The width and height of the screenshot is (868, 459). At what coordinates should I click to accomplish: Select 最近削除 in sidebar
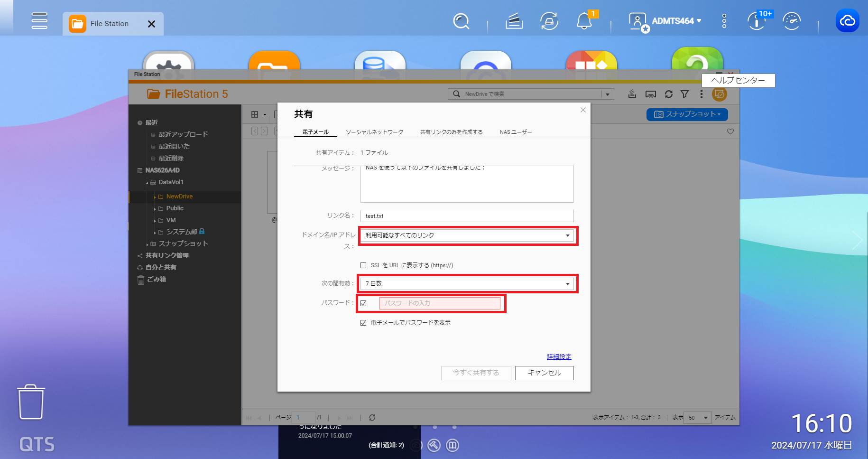[x=171, y=158]
